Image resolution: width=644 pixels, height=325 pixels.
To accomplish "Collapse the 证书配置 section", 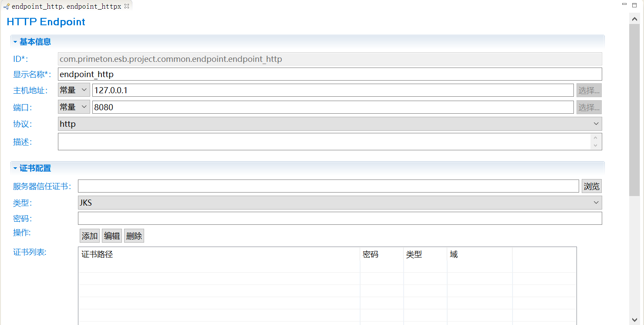I will [15, 168].
